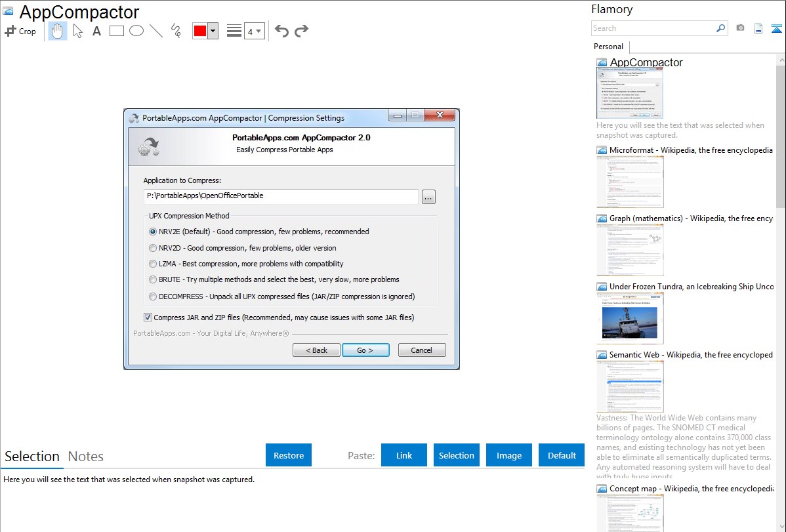Click the Flamory search magnifier icon
Image resolution: width=786 pixels, height=532 pixels.
click(x=720, y=28)
